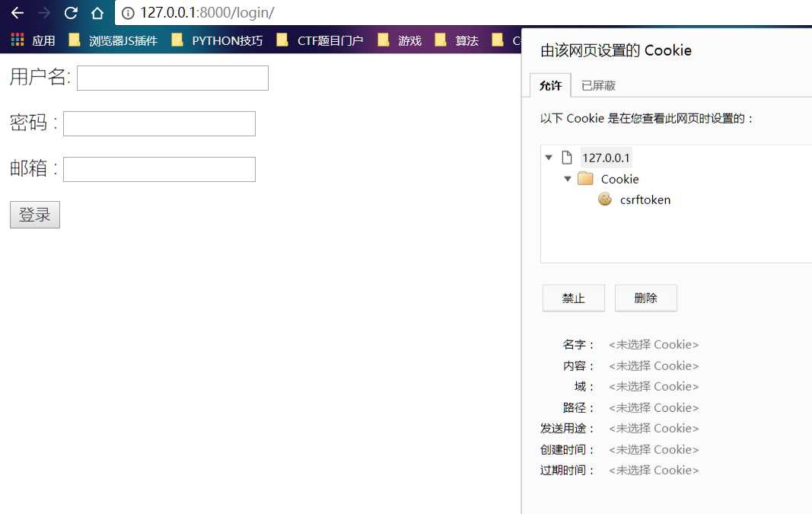Click the browser forward arrow
812x514 pixels.
[44, 12]
